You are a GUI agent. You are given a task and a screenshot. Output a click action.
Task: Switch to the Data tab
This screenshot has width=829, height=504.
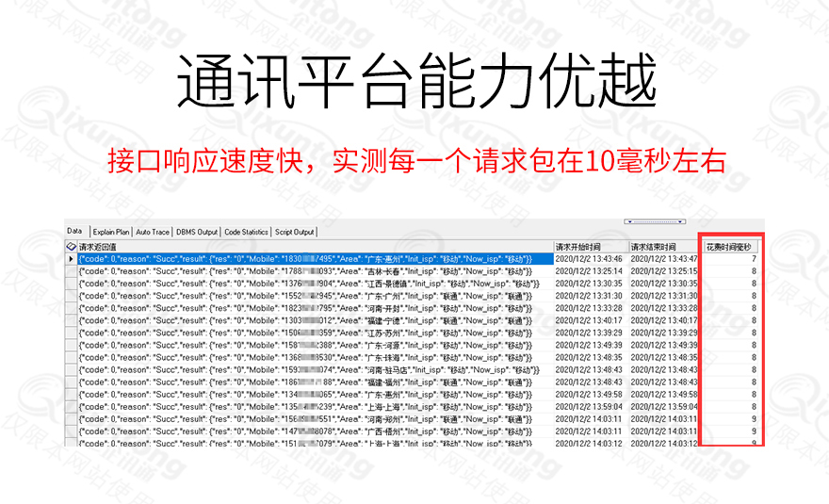pyautogui.click(x=75, y=231)
